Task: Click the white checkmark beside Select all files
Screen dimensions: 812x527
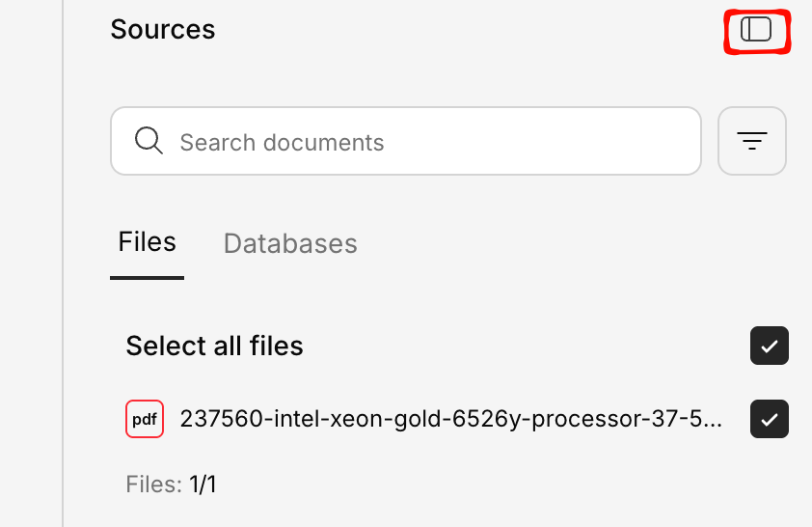Action: [x=770, y=346]
